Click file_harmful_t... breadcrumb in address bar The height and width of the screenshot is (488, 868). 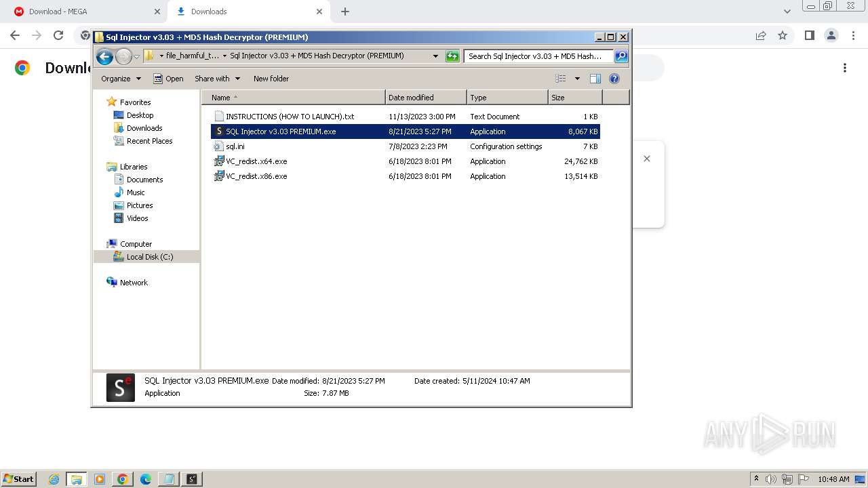pos(193,56)
